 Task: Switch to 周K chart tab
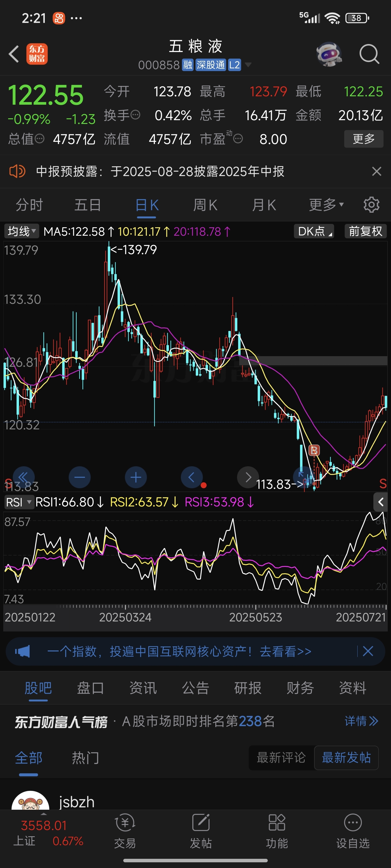pos(205,205)
